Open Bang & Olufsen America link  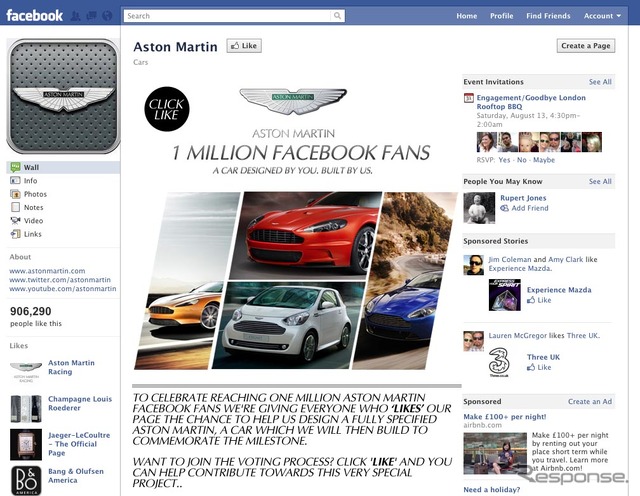coord(76,476)
